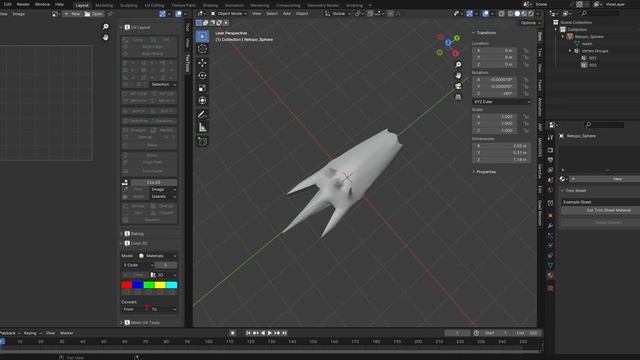This screenshot has height=360, width=640.
Task: Select solid viewport shading mode
Action: (517, 13)
